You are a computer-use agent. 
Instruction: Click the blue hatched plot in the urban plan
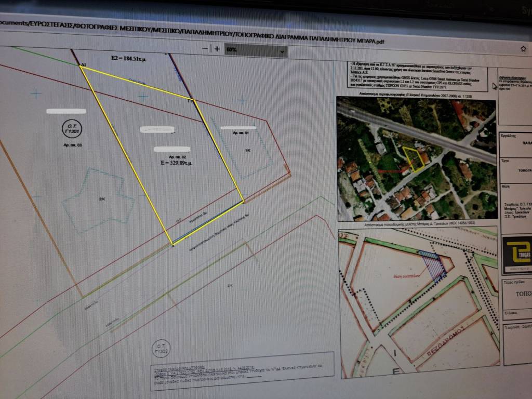click(432, 265)
